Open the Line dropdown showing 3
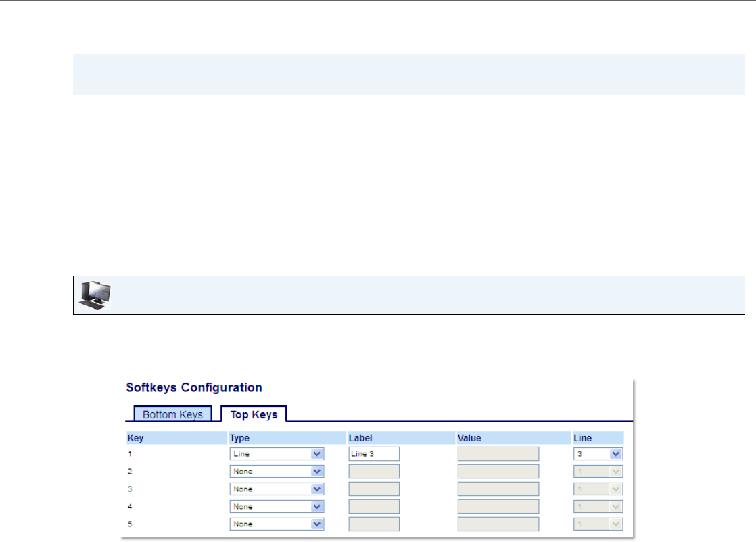 598,454
